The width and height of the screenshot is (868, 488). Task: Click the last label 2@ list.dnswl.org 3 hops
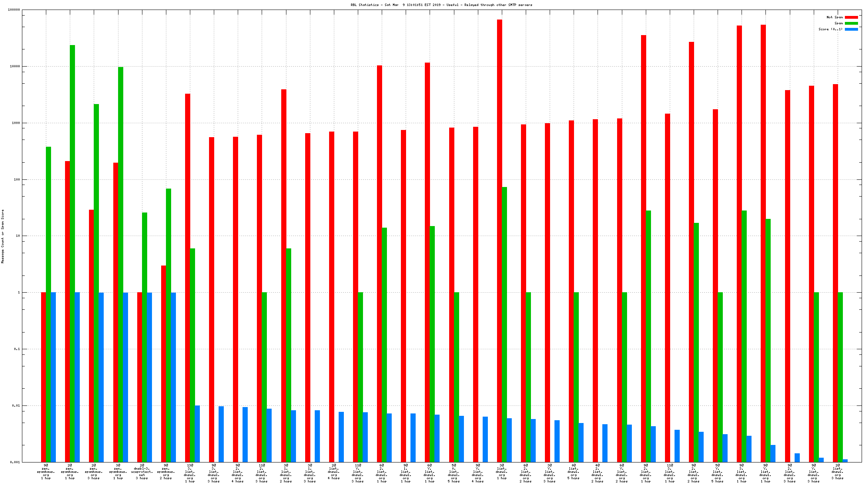coord(838,471)
